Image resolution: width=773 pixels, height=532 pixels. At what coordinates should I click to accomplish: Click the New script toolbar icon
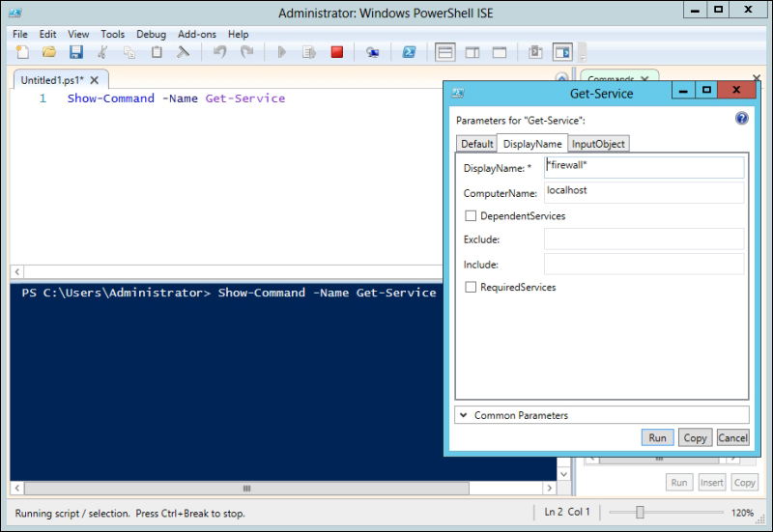pos(22,52)
